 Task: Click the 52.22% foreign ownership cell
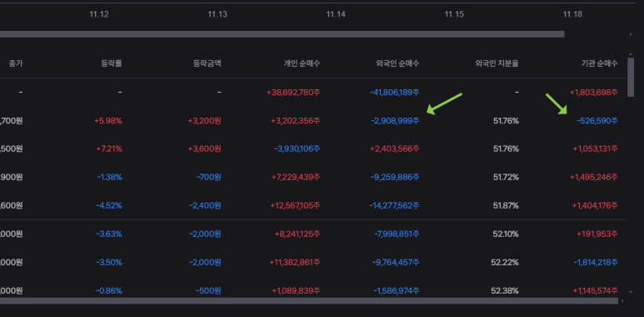click(505, 262)
